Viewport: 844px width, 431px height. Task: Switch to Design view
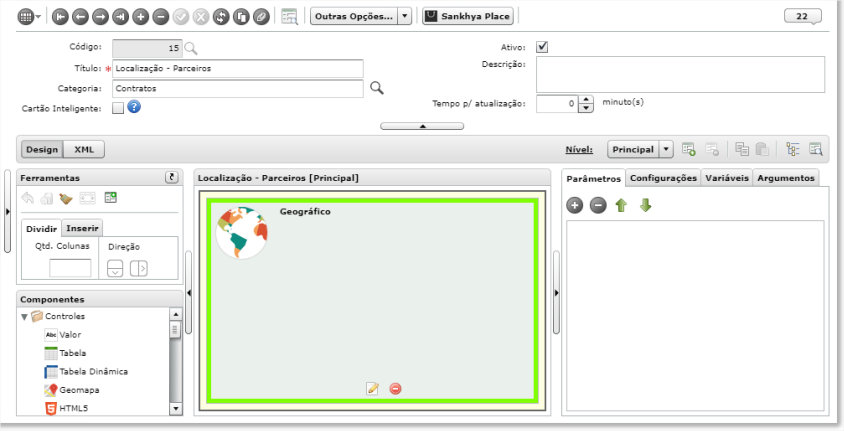coord(42,150)
